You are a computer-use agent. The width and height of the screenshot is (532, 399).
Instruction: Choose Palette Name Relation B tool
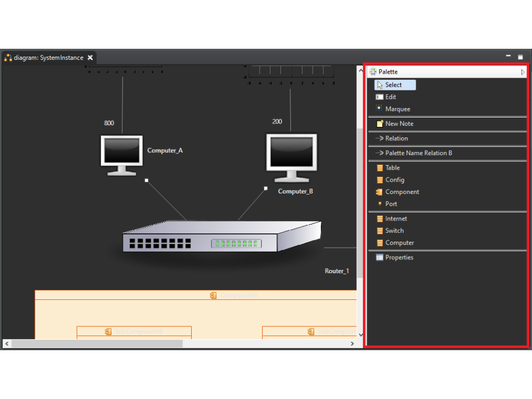[x=418, y=153]
